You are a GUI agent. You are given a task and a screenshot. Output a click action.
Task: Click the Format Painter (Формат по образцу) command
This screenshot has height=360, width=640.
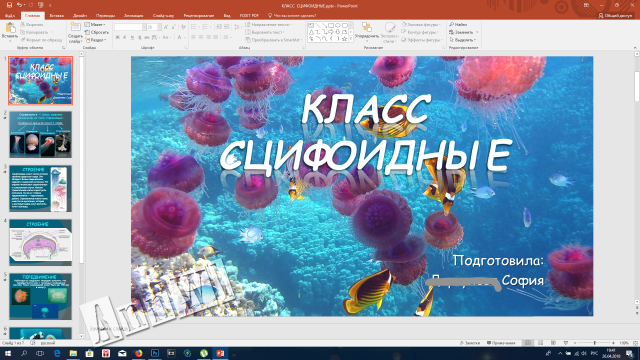[41, 40]
